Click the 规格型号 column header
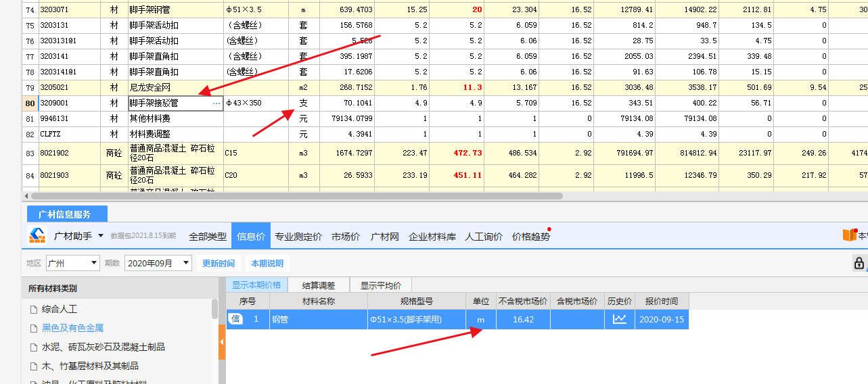 point(416,302)
